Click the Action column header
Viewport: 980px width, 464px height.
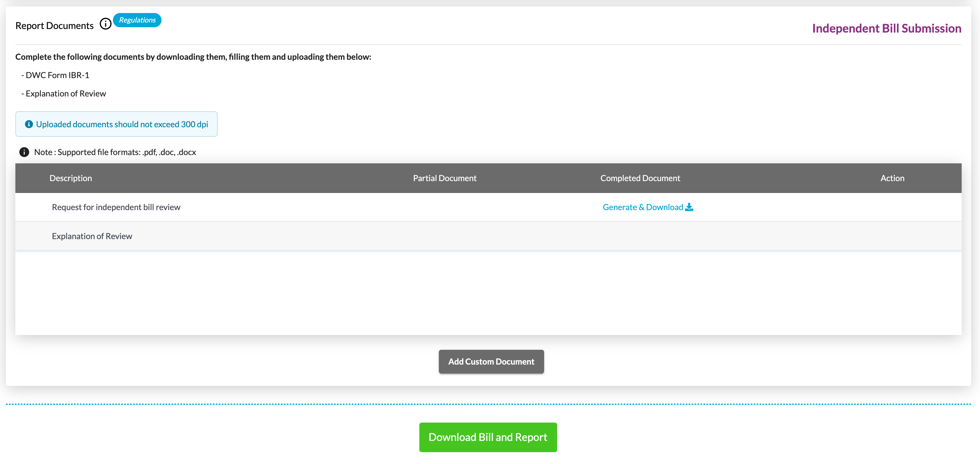pyautogui.click(x=892, y=178)
